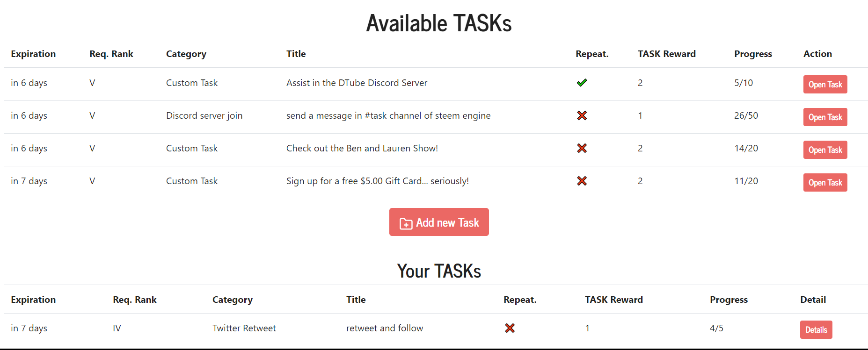The height and width of the screenshot is (350, 868).
Task: Click red X repeat icon in retweet row
Action: pos(510,328)
